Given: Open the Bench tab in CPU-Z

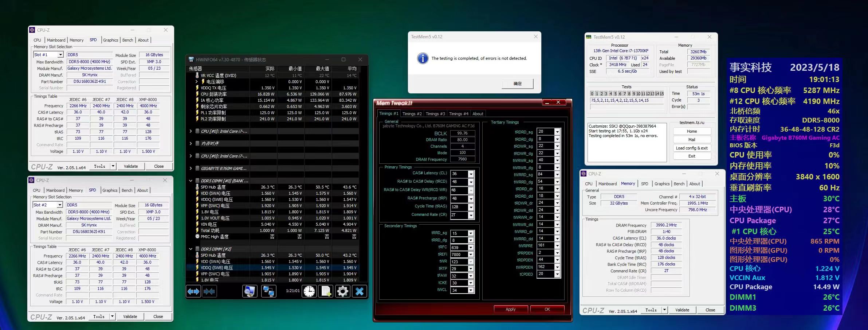Looking at the screenshot, I should [127, 40].
